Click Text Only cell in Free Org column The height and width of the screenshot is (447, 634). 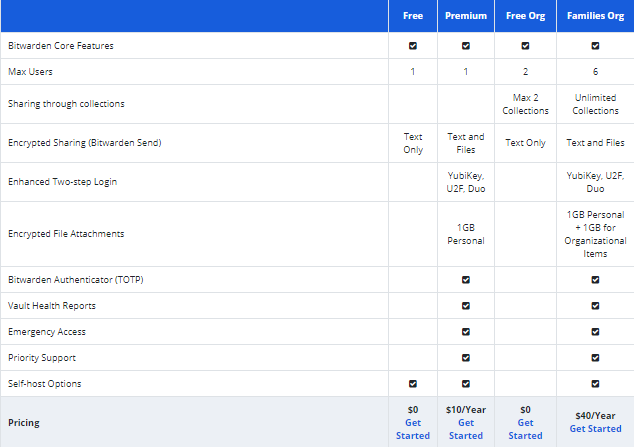tap(525, 143)
